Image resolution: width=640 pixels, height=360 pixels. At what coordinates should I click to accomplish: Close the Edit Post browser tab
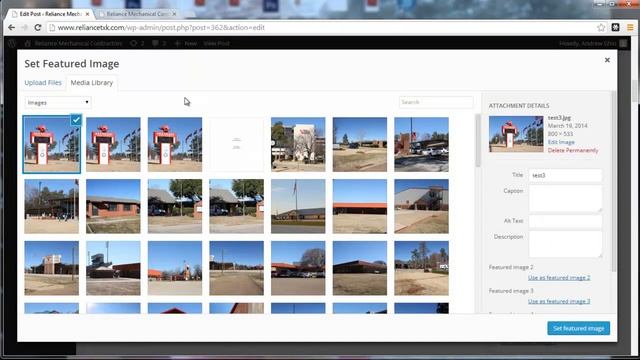click(87, 14)
